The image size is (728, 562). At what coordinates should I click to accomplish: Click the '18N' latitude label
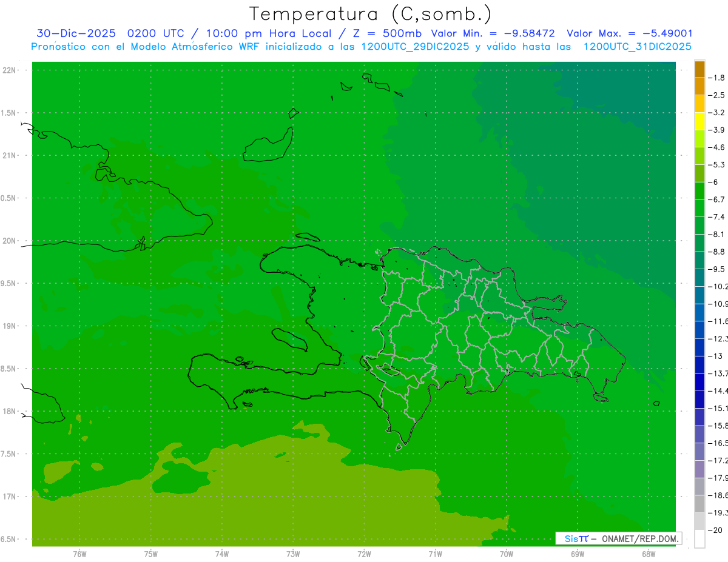click(9, 411)
